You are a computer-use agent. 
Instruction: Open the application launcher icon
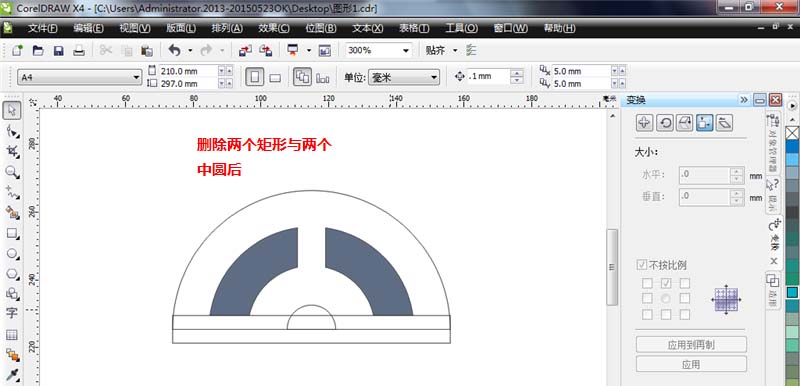click(293, 50)
